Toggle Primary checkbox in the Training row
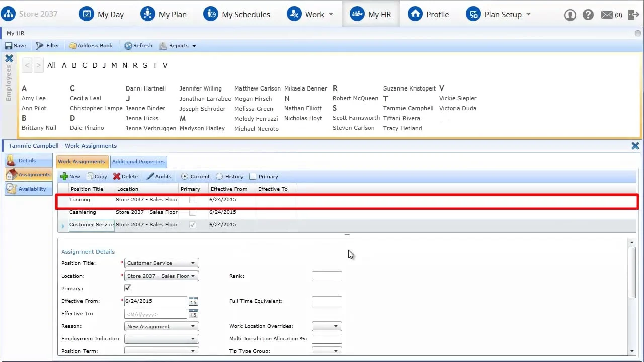The height and width of the screenshot is (362, 644). coord(193,200)
